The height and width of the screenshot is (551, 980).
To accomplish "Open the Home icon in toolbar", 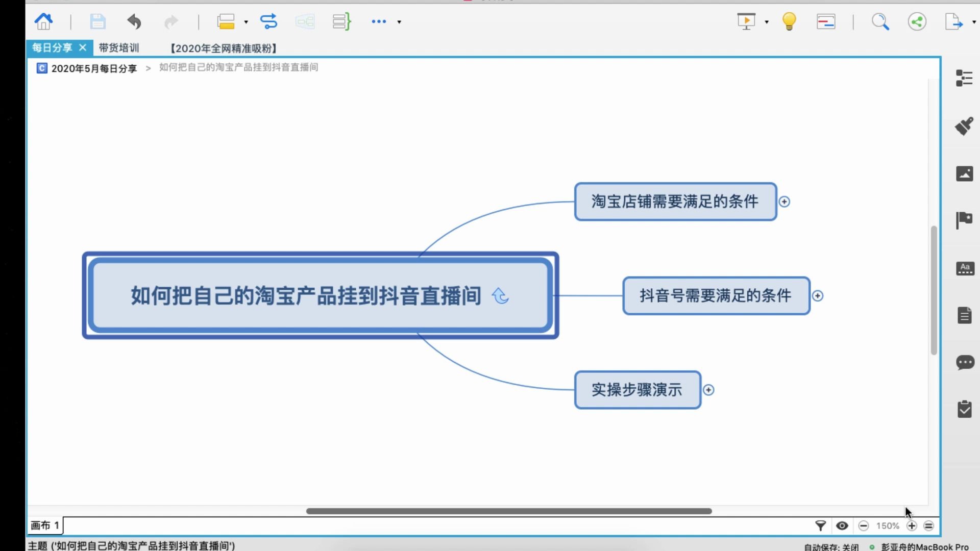I will [43, 21].
